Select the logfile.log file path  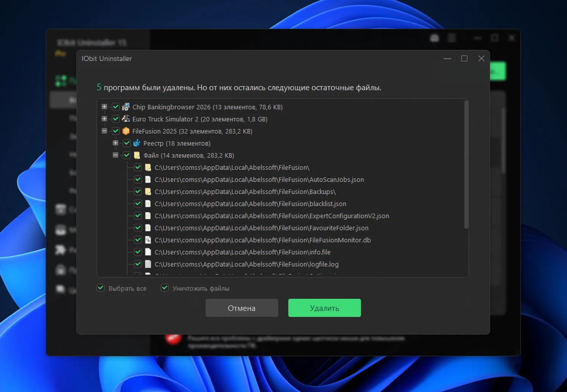(x=247, y=264)
